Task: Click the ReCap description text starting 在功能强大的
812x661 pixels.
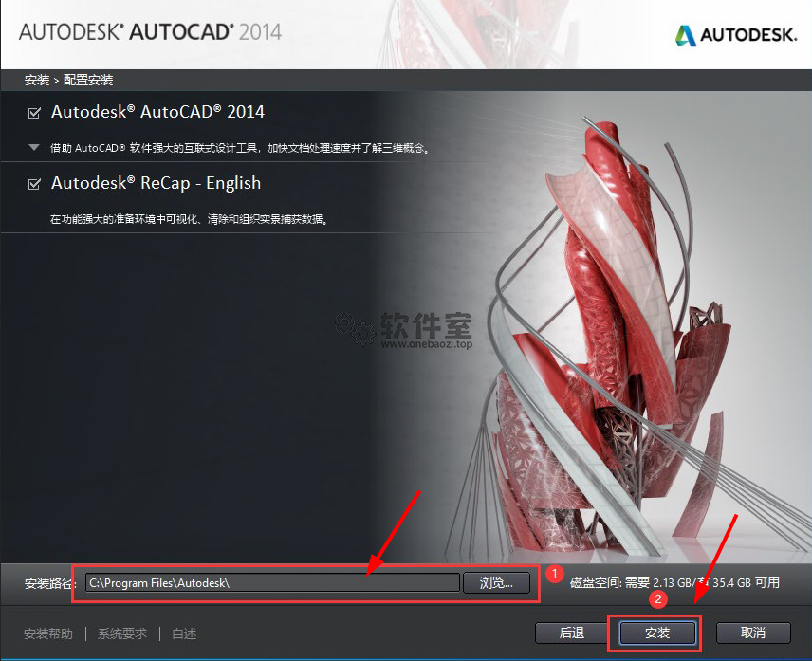Action: (189, 219)
